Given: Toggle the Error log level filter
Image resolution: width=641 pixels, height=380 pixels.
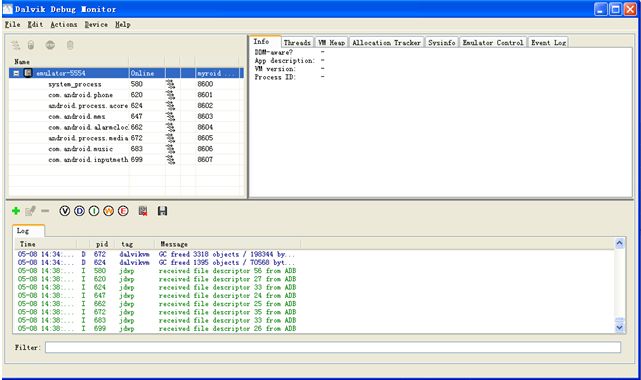Looking at the screenshot, I should [123, 211].
